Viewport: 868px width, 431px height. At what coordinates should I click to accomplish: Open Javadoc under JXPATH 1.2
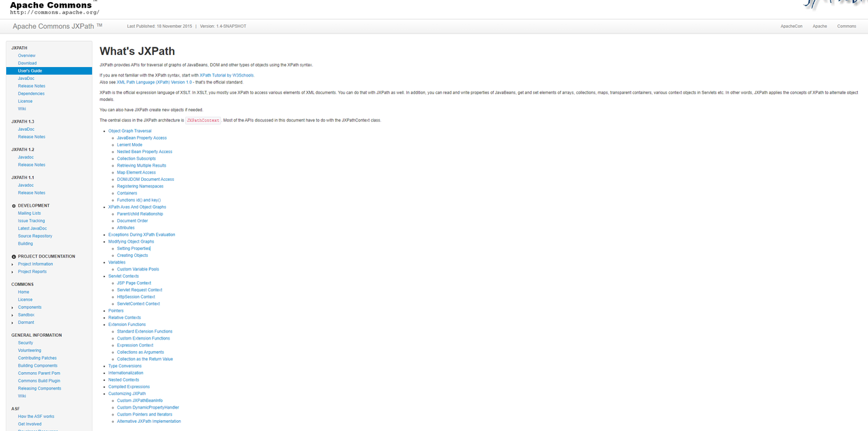26,157
